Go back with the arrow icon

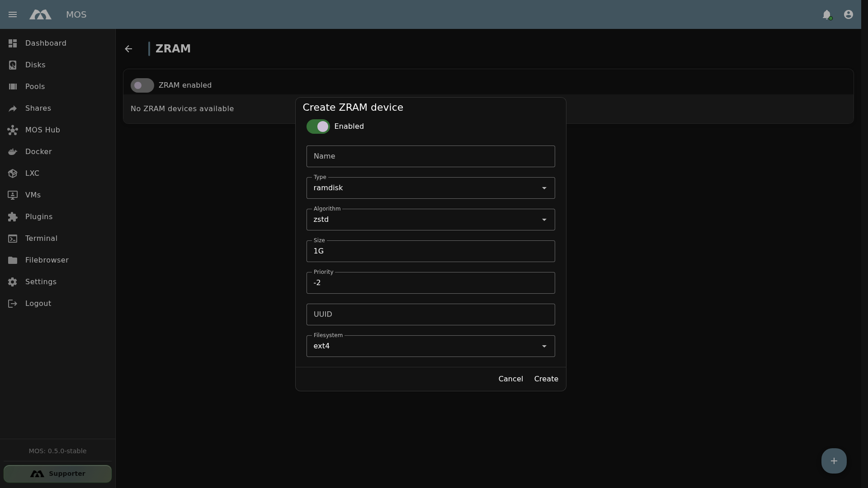128,49
